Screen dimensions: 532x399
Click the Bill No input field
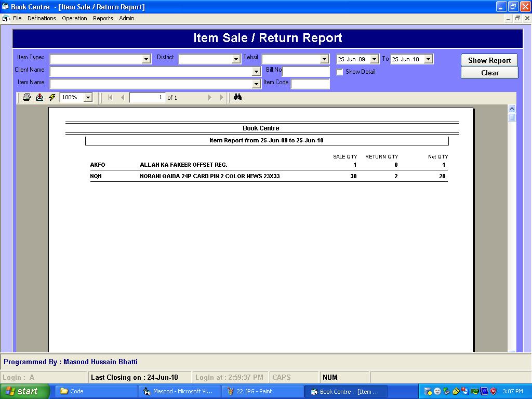tap(305, 71)
